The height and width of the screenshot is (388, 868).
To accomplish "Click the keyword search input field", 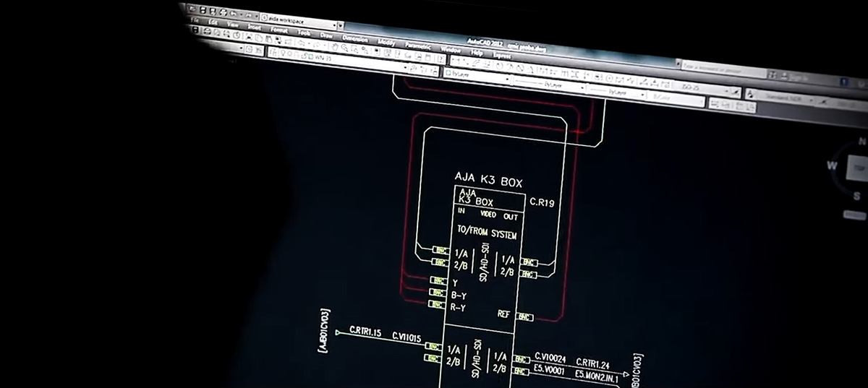I will tap(723, 69).
